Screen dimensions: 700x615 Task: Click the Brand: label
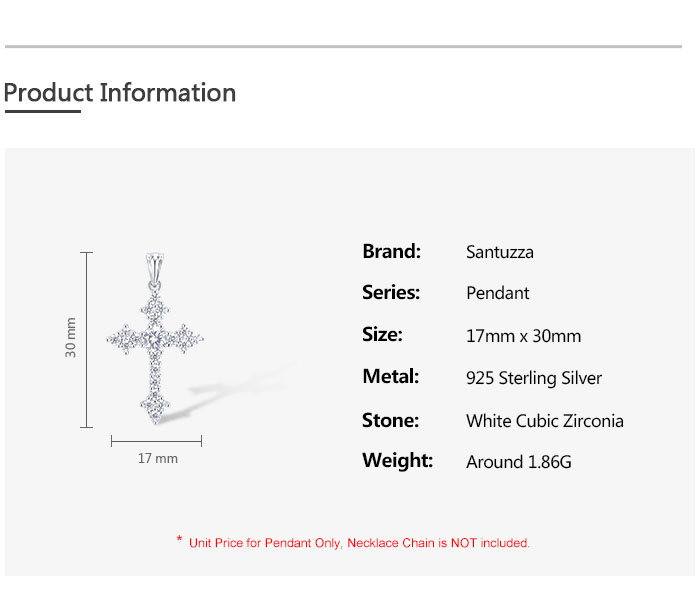[x=391, y=251]
